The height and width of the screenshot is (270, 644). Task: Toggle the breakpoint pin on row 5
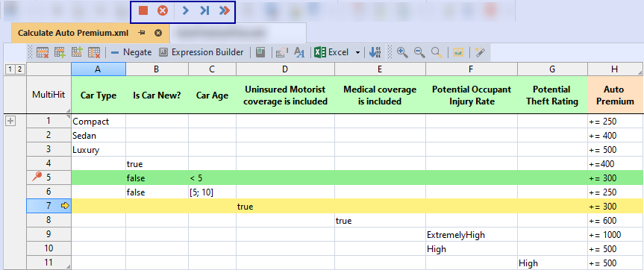click(x=37, y=178)
